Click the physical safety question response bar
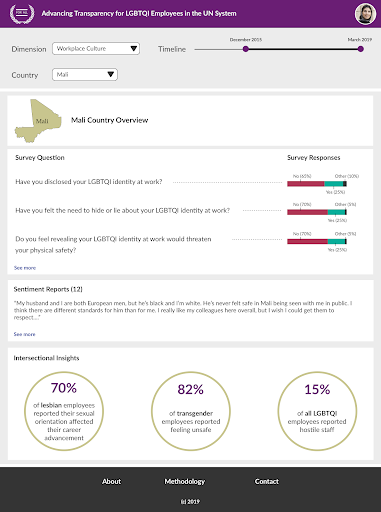This screenshot has height=512, width=381. [317, 241]
